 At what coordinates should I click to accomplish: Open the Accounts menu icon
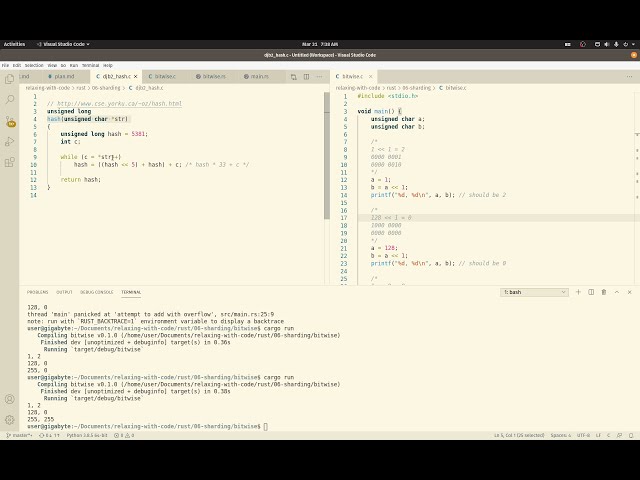tap(9, 399)
